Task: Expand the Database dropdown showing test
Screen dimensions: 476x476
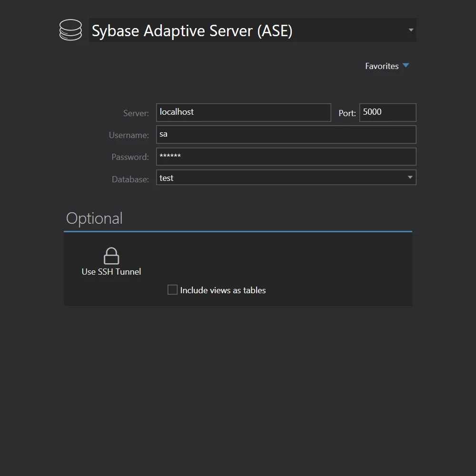Action: pyautogui.click(x=410, y=177)
